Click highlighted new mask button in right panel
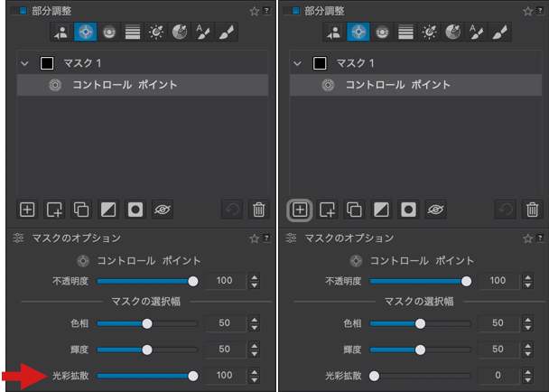Screen dimensions: 549x392 (x=300, y=210)
